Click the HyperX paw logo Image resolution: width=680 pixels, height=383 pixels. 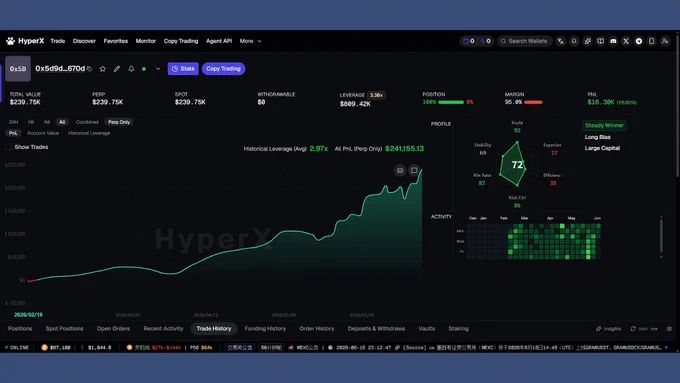[x=10, y=41]
